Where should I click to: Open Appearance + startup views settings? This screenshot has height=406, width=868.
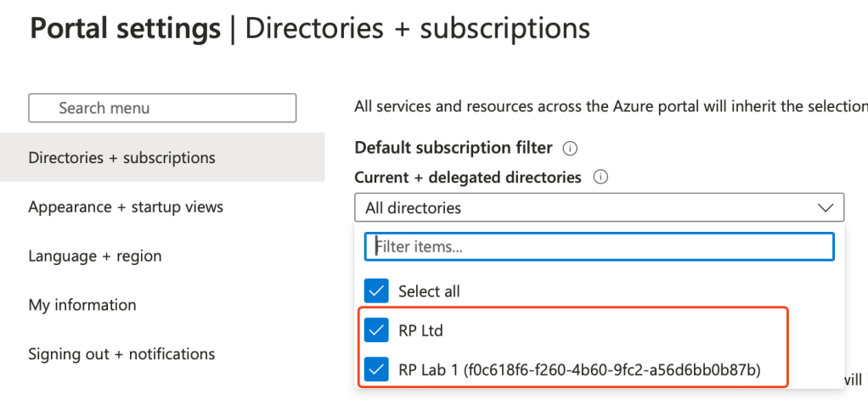pyautogui.click(x=126, y=207)
